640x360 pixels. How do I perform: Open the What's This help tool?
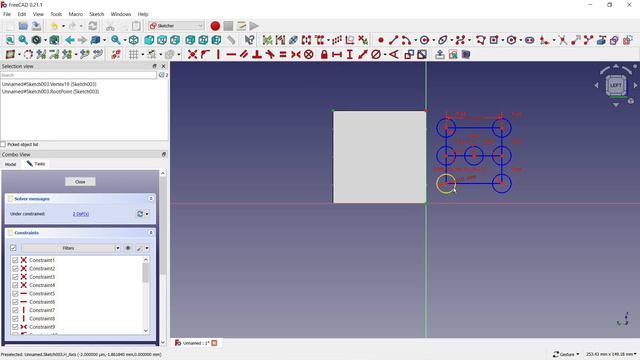pyautogui.click(x=249, y=40)
